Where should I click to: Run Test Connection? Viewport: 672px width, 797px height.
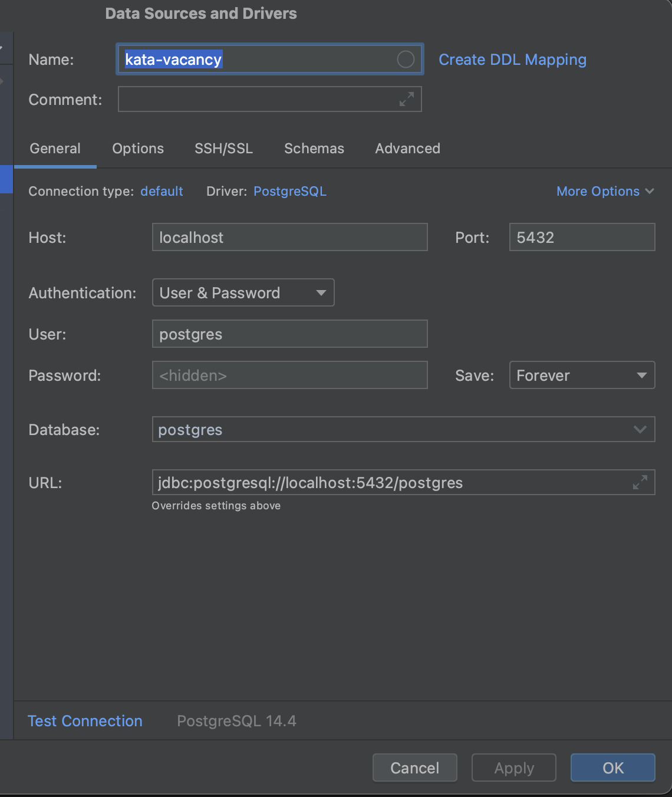click(85, 721)
